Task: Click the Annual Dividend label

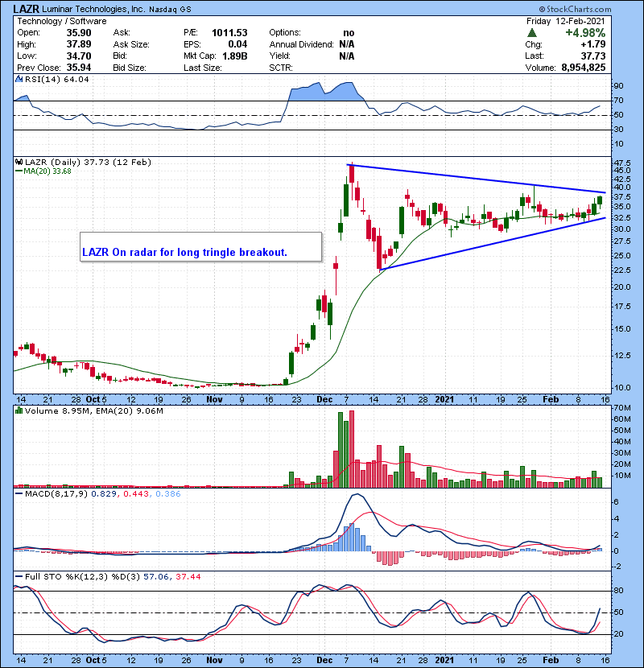Action: [x=301, y=44]
